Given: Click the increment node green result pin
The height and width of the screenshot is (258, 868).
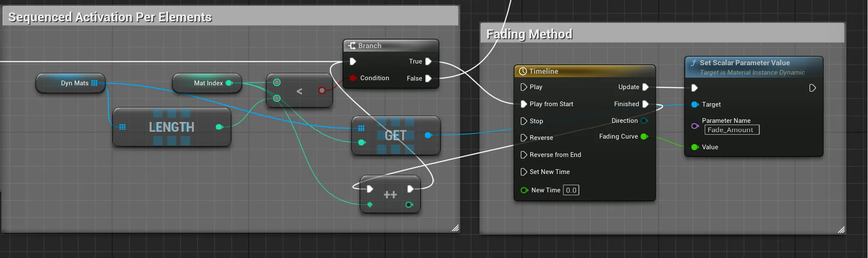Looking at the screenshot, I should click(409, 205).
